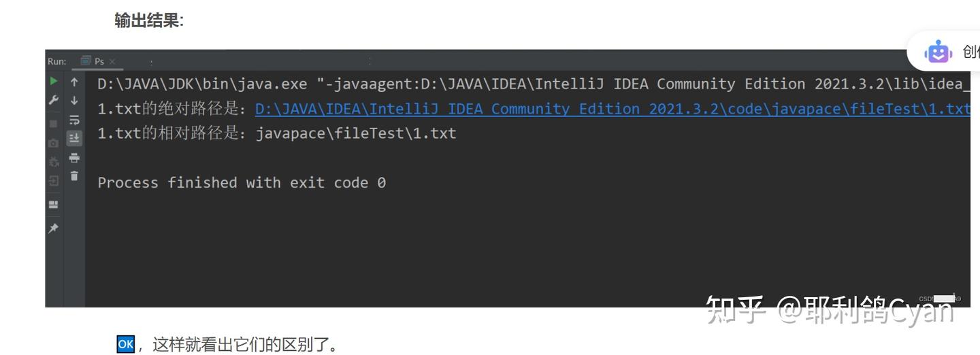Click the Stop process square icon

pyautogui.click(x=54, y=124)
